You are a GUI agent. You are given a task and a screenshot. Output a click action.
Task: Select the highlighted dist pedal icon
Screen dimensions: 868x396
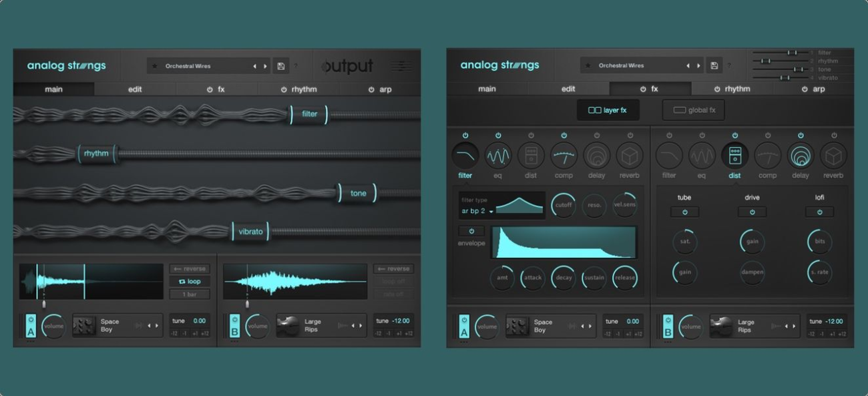(734, 156)
